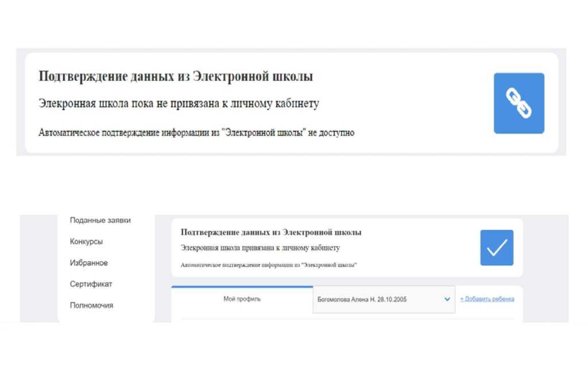The width and height of the screenshot is (588, 392).
Task: Open Избранное in the sidebar
Action: tap(88, 263)
